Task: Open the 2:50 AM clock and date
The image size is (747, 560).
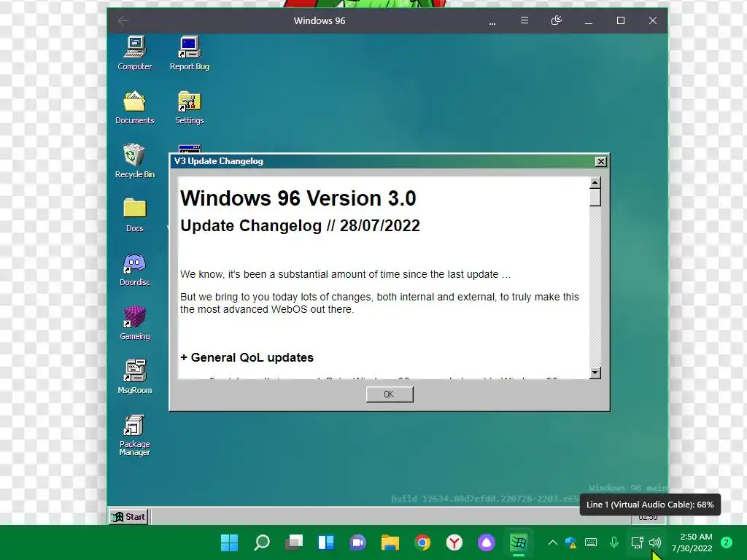Action: point(692,542)
